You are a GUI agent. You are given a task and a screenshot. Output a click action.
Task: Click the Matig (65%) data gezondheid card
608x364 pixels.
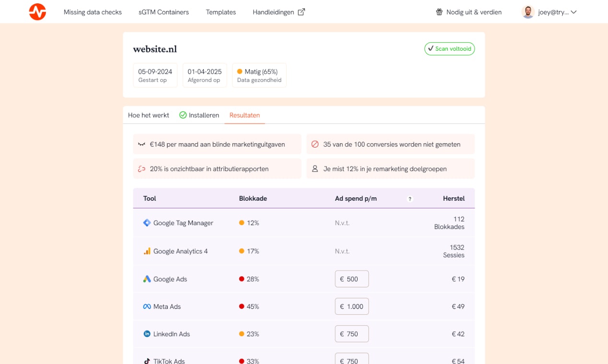pyautogui.click(x=259, y=75)
